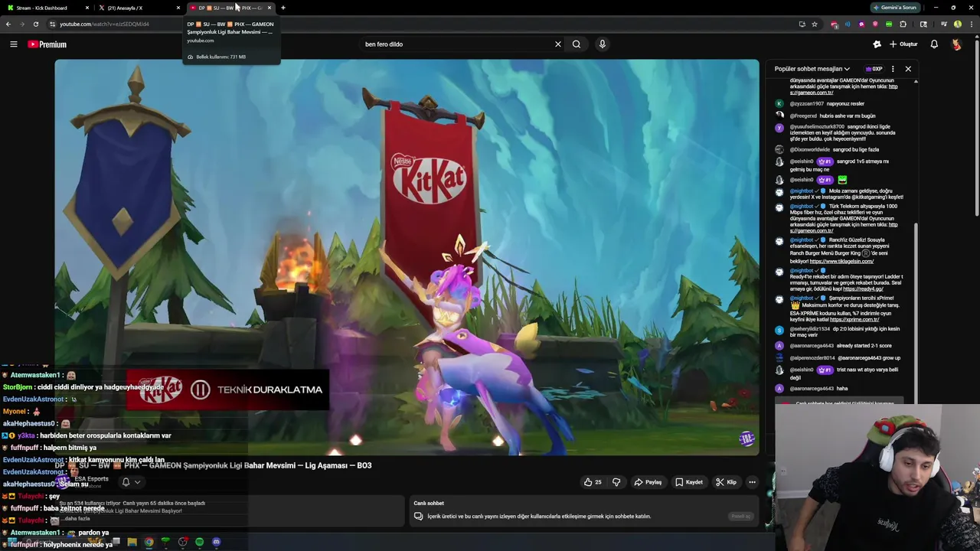Open more actions next to Klip
The width and height of the screenshot is (980, 551).
(752, 482)
